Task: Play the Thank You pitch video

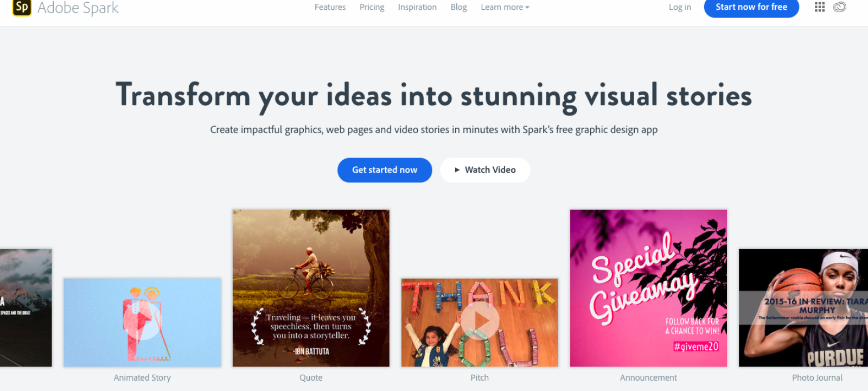Action: [480, 321]
